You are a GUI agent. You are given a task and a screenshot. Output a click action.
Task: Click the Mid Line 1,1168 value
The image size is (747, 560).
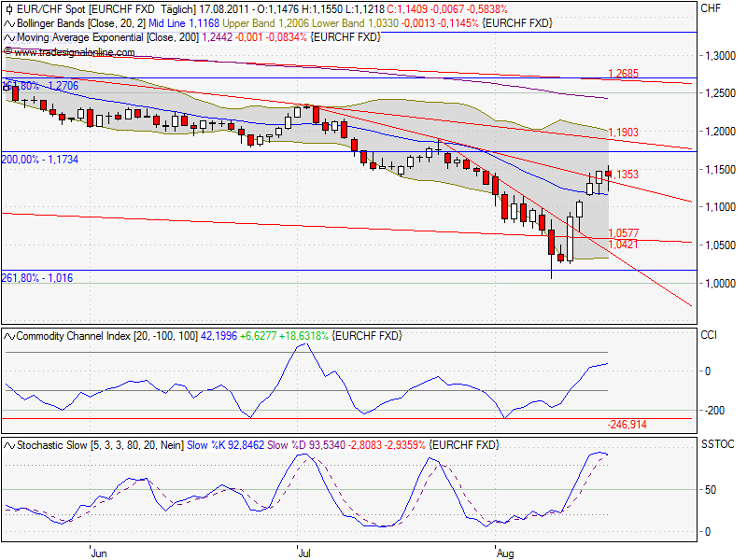coord(184,23)
